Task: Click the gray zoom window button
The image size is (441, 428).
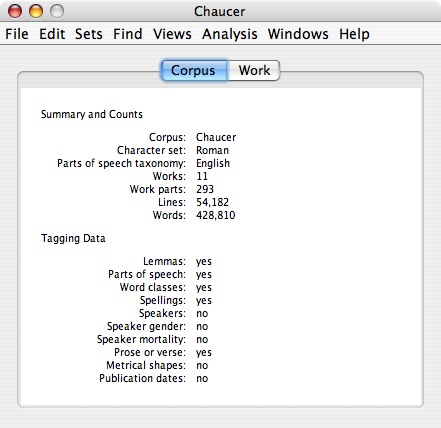Action: 57,11
